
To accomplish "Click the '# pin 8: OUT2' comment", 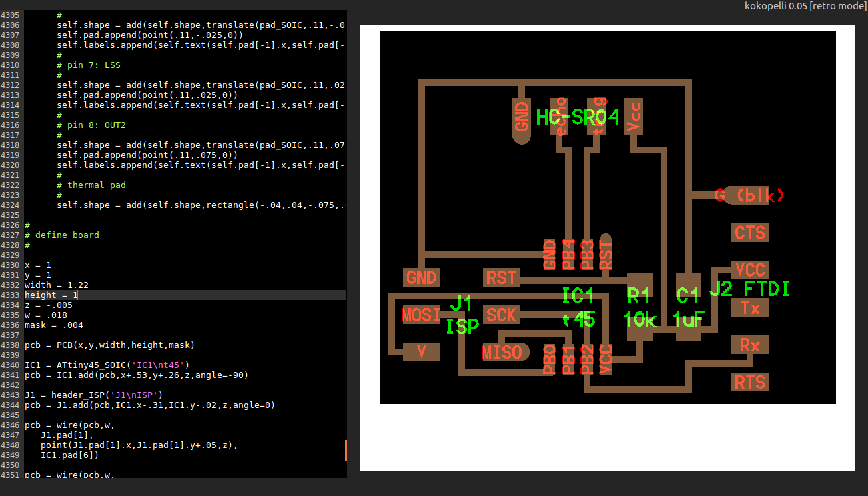I will pos(91,125).
